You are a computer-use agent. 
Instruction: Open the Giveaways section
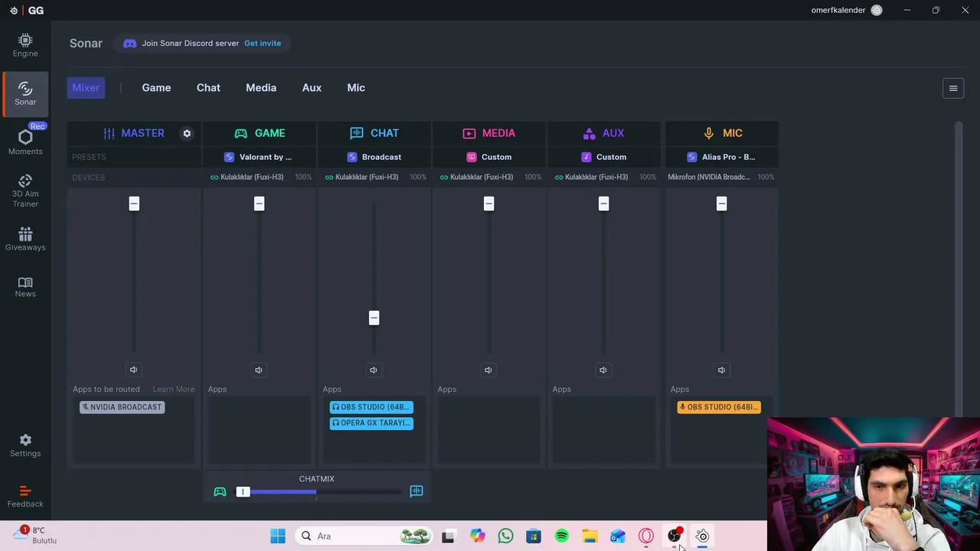pos(25,239)
